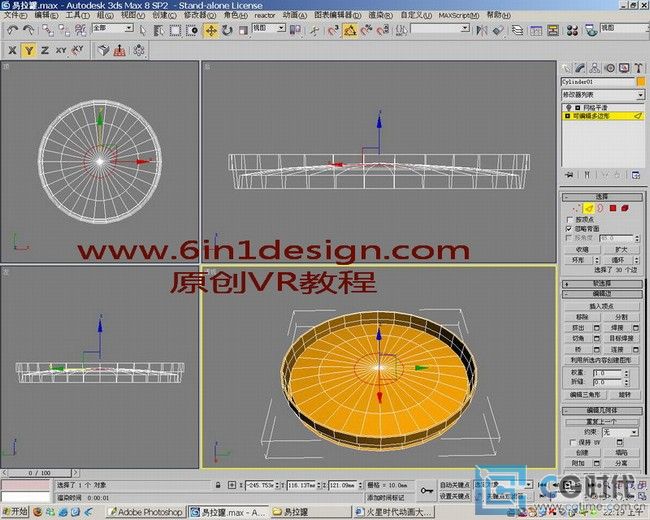Enable the 保持 UV checkbox

[573, 442]
